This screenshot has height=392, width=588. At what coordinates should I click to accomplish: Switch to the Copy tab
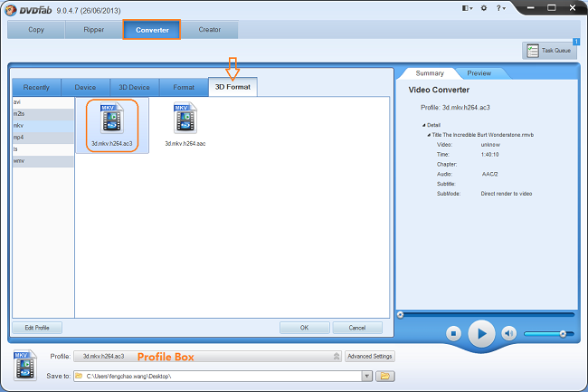[x=36, y=30]
